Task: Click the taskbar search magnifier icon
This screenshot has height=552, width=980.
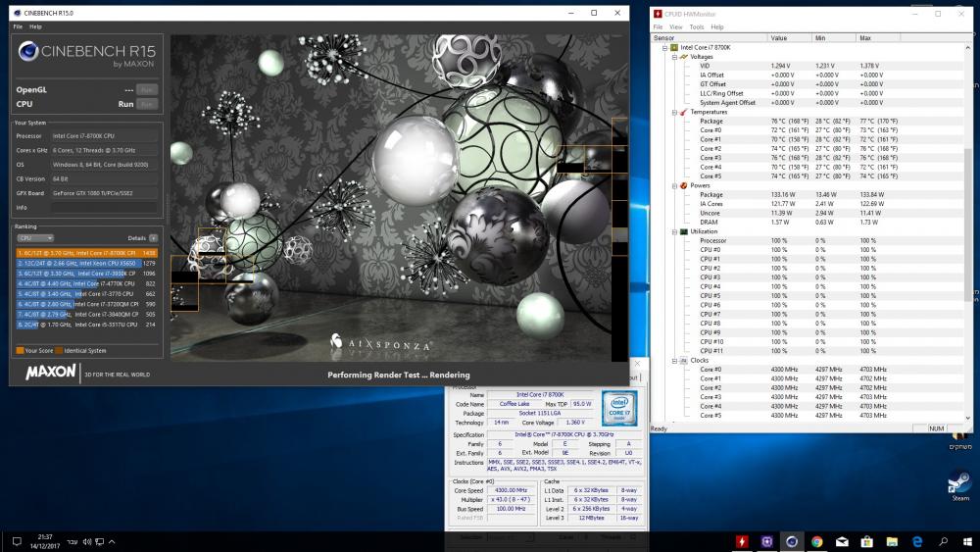Action: (943, 541)
